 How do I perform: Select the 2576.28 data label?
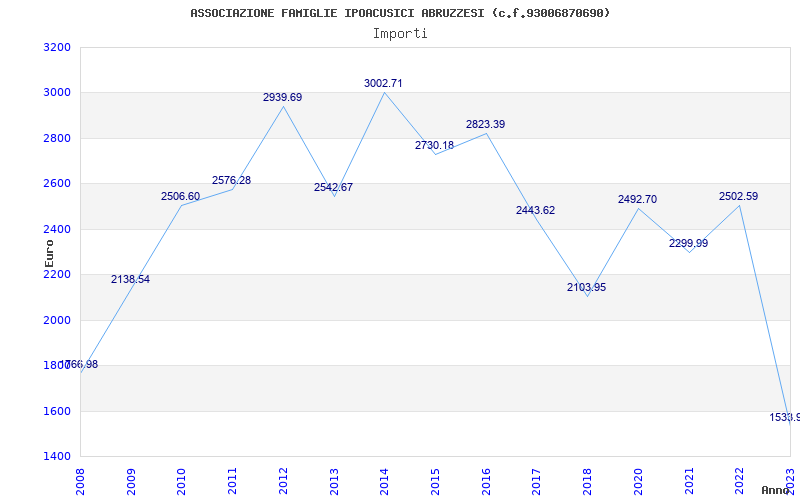pyautogui.click(x=232, y=181)
